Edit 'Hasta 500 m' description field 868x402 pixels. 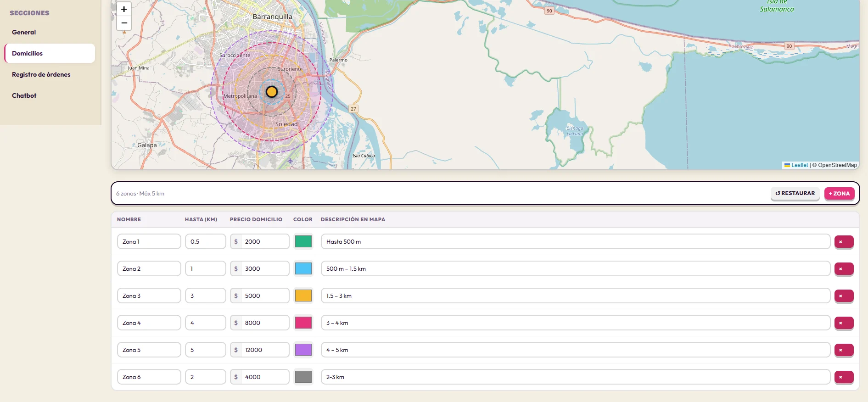[576, 241]
